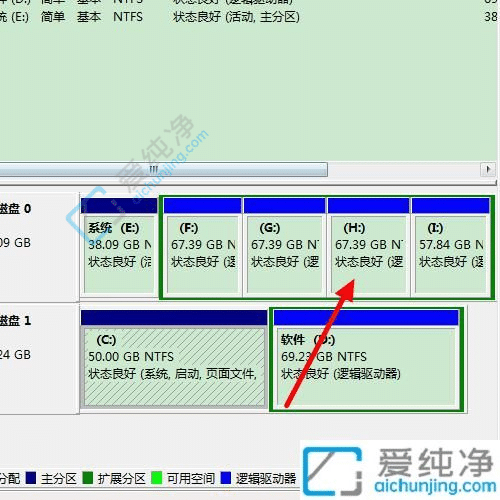The height and width of the screenshot is (500, 500).
Task: Click 状态良好 (逻辑驱动器) text in D: partition
Action: point(341,374)
